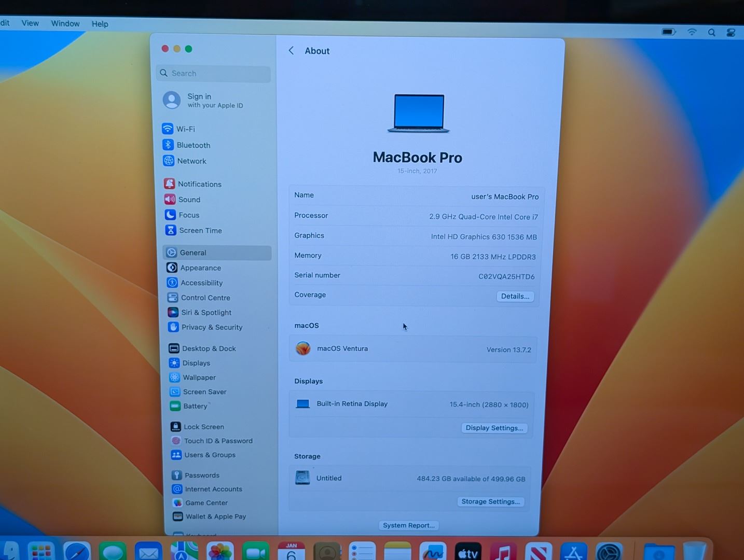Open the Window menu
Viewport: 744px width, 560px height.
pyautogui.click(x=65, y=24)
